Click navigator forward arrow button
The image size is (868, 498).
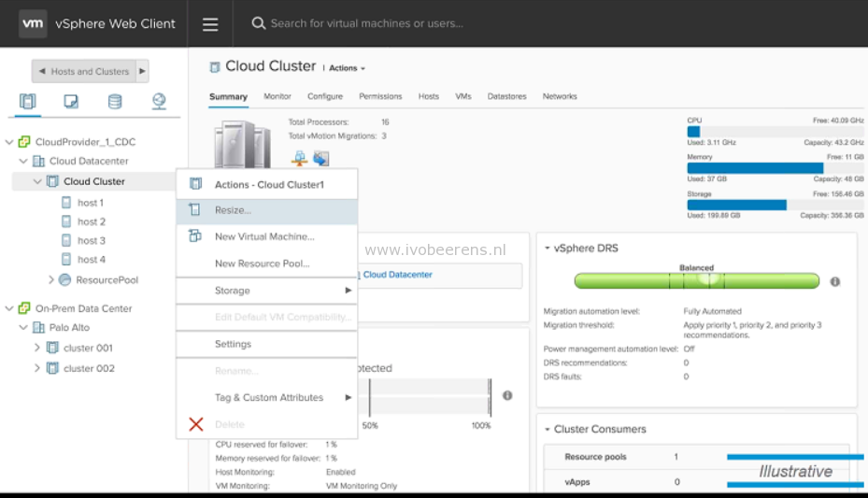pyautogui.click(x=142, y=71)
